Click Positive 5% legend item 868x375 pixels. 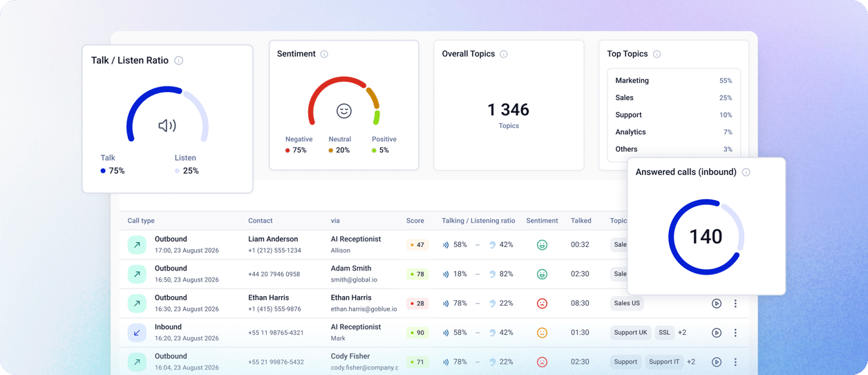[384, 145]
